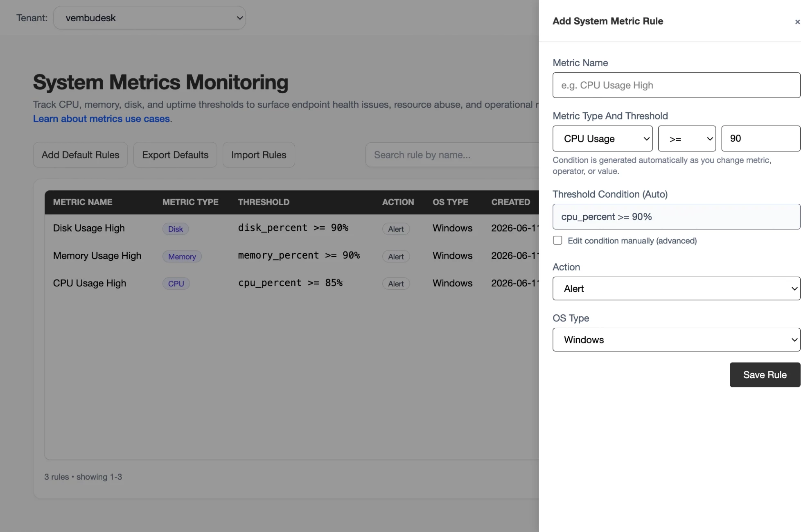This screenshot has height=532, width=801.
Task: Click the Threshold Condition auto field
Action: pos(676,216)
